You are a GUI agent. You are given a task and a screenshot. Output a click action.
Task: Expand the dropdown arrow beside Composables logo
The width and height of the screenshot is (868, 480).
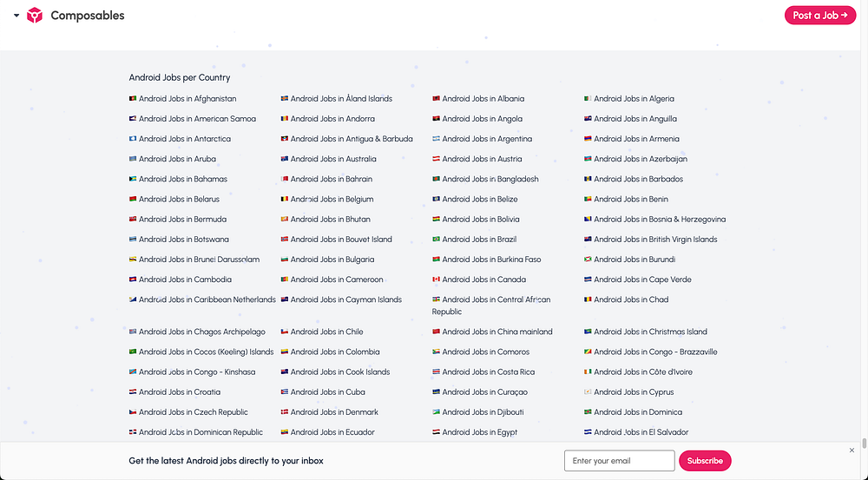pyautogui.click(x=16, y=16)
